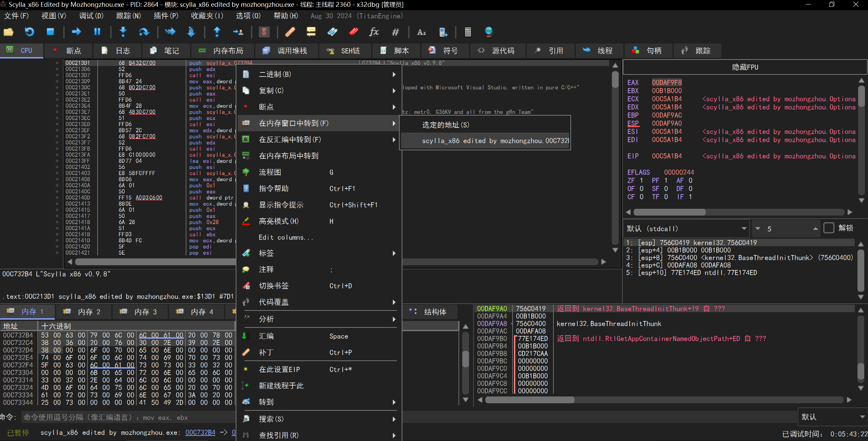868x441 pixels.
Task: Stop debugging with the blue square icon
Action: 50,32
